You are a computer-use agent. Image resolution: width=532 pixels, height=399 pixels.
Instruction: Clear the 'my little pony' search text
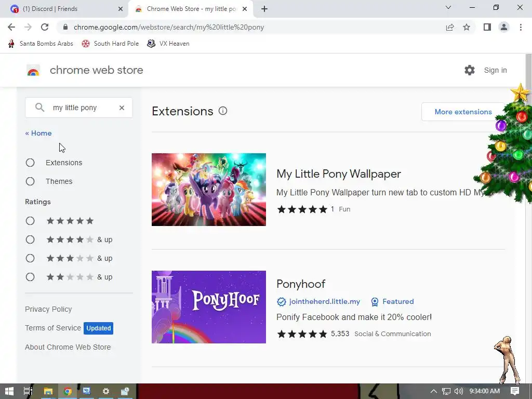(x=122, y=108)
